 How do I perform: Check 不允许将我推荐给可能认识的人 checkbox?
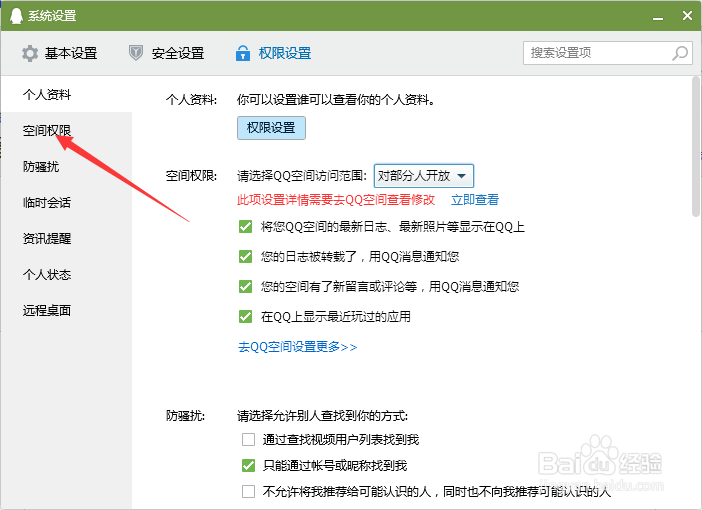(x=248, y=492)
